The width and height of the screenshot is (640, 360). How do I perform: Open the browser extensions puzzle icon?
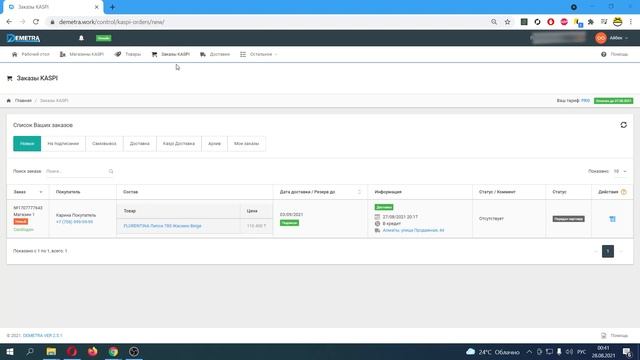point(591,22)
